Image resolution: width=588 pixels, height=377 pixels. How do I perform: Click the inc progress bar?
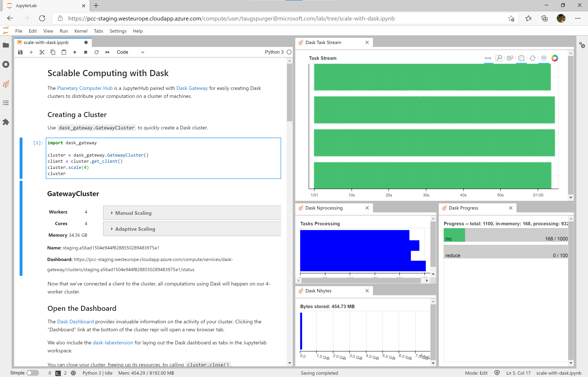pos(506,235)
